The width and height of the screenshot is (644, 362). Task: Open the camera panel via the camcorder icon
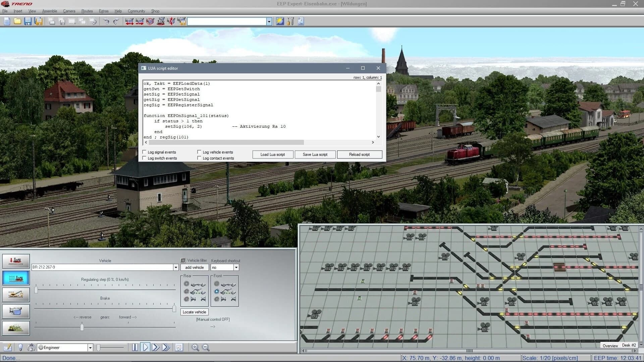pos(16,311)
